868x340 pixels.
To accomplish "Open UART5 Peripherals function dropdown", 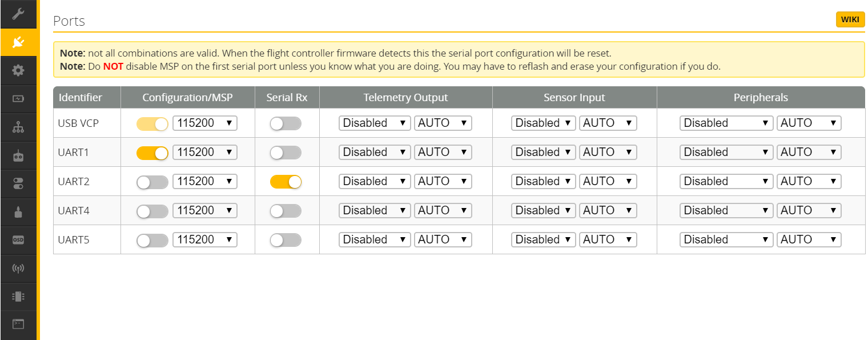I will click(x=726, y=240).
